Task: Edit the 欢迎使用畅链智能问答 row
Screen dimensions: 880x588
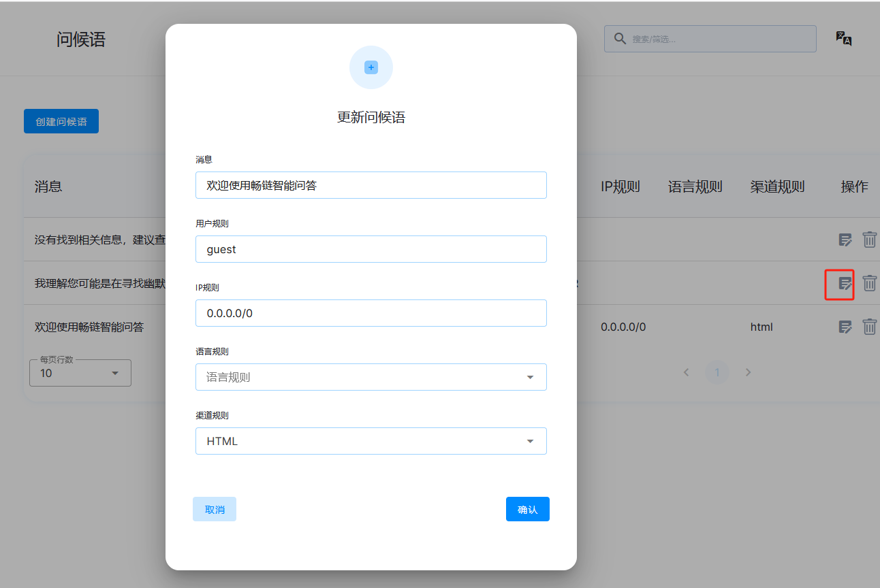Action: [845, 327]
